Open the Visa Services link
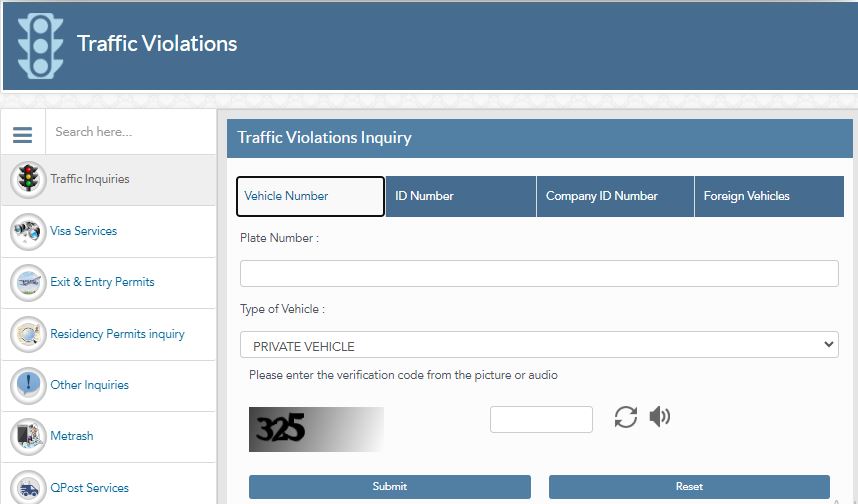Viewport: 858px width, 504px height. pos(84,231)
